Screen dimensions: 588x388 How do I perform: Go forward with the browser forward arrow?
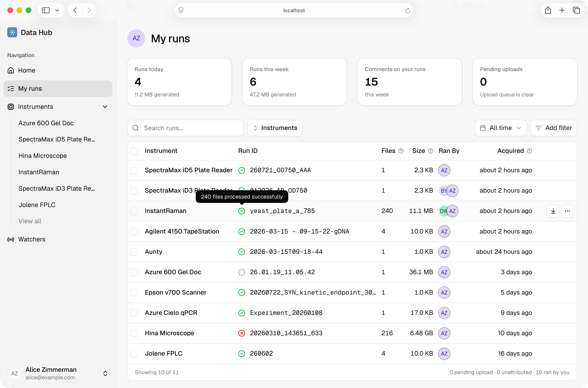[89, 10]
